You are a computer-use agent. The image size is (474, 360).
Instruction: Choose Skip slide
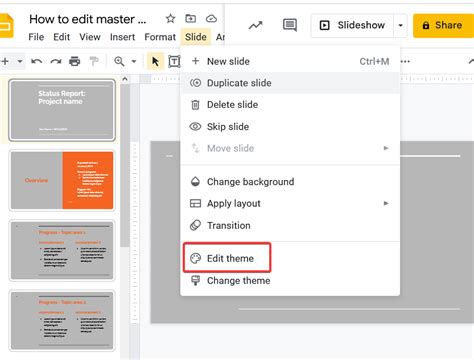(290, 127)
